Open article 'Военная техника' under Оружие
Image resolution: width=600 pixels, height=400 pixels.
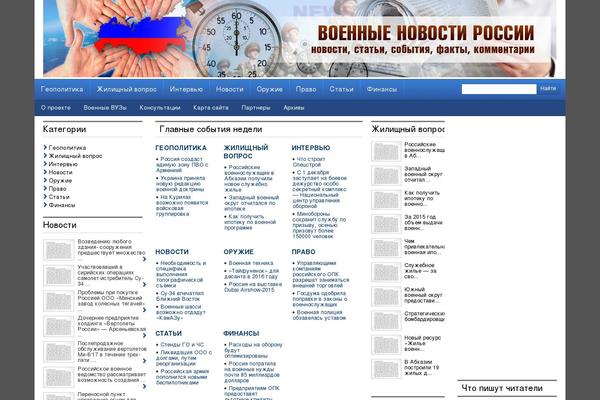pos(251,263)
